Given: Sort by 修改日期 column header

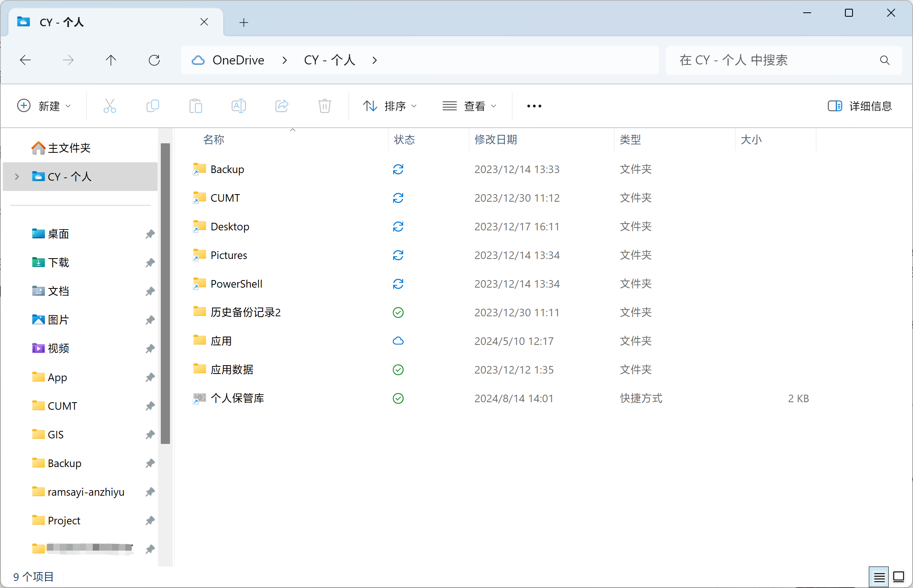Looking at the screenshot, I should [x=496, y=140].
